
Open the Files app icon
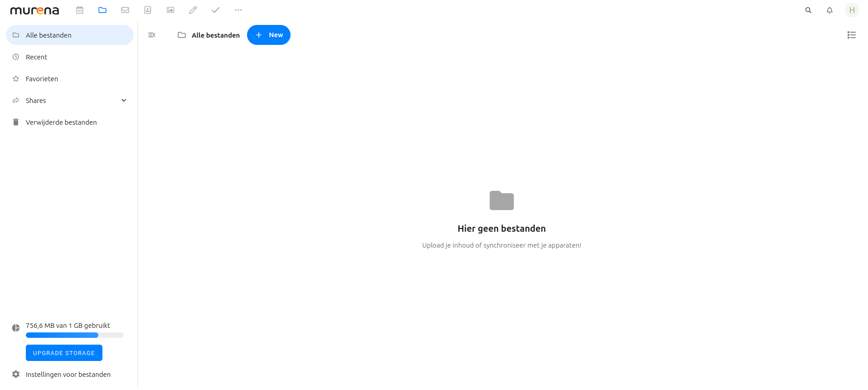tap(102, 10)
